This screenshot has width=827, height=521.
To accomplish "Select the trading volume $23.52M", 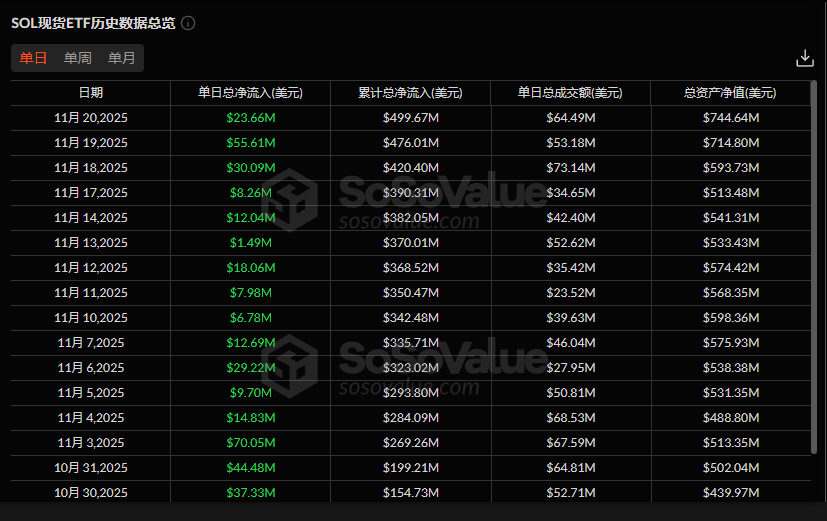I will (x=571, y=293).
